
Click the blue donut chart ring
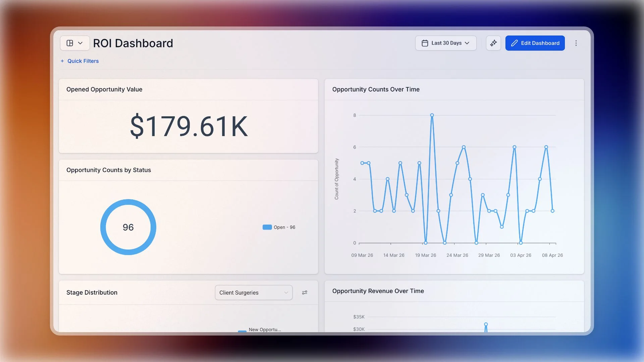click(x=103, y=227)
